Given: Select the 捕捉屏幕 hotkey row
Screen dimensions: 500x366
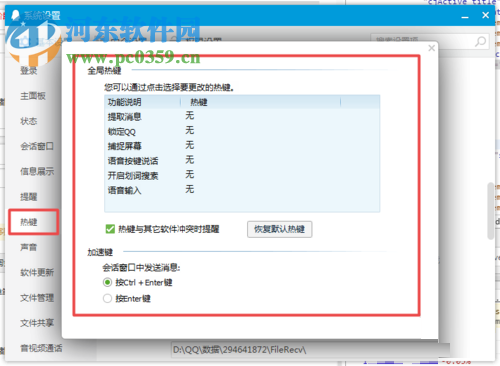Looking at the screenshot, I should (242, 146).
